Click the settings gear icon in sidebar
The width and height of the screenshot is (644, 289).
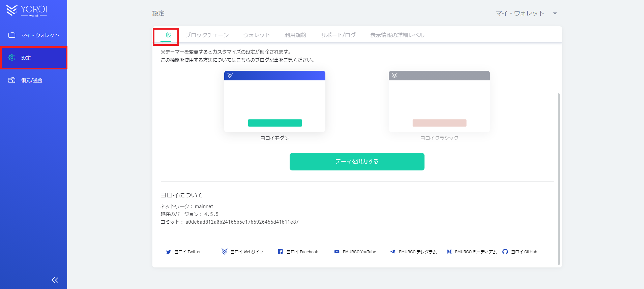[x=12, y=58]
